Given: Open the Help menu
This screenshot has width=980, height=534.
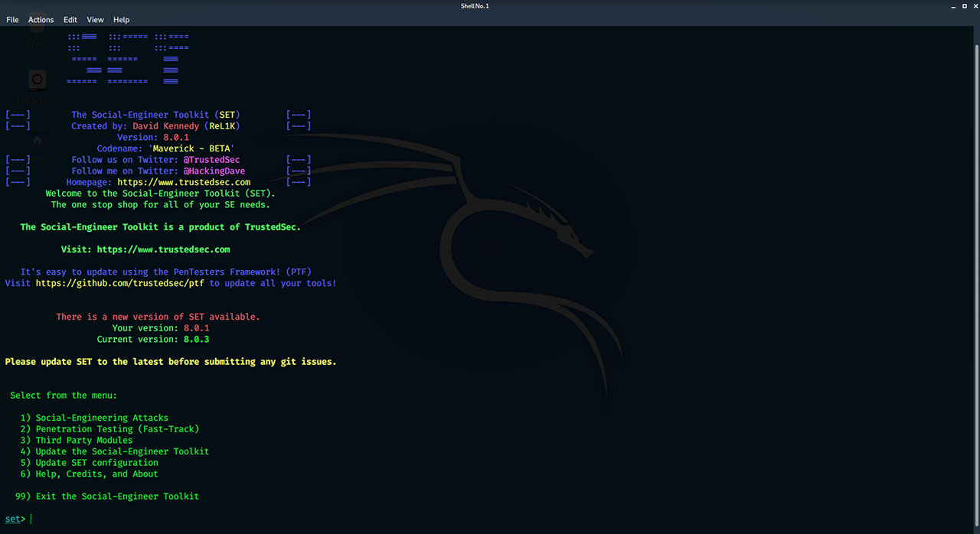Looking at the screenshot, I should 121,20.
